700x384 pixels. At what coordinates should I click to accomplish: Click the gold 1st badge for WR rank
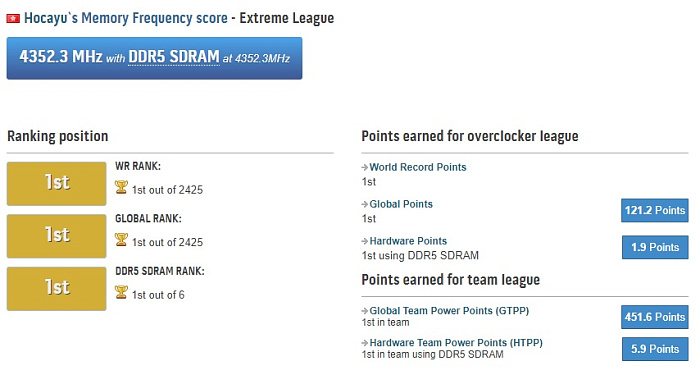click(x=56, y=184)
